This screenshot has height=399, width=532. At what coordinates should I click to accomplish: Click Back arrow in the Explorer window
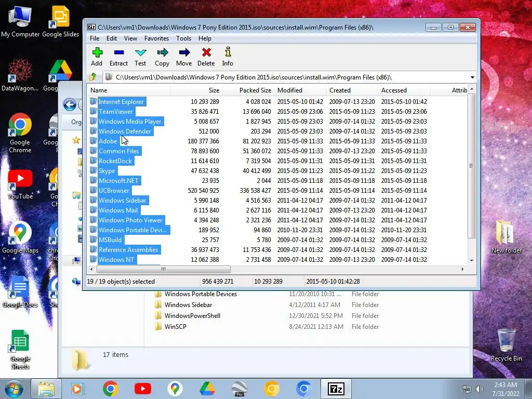[70, 104]
